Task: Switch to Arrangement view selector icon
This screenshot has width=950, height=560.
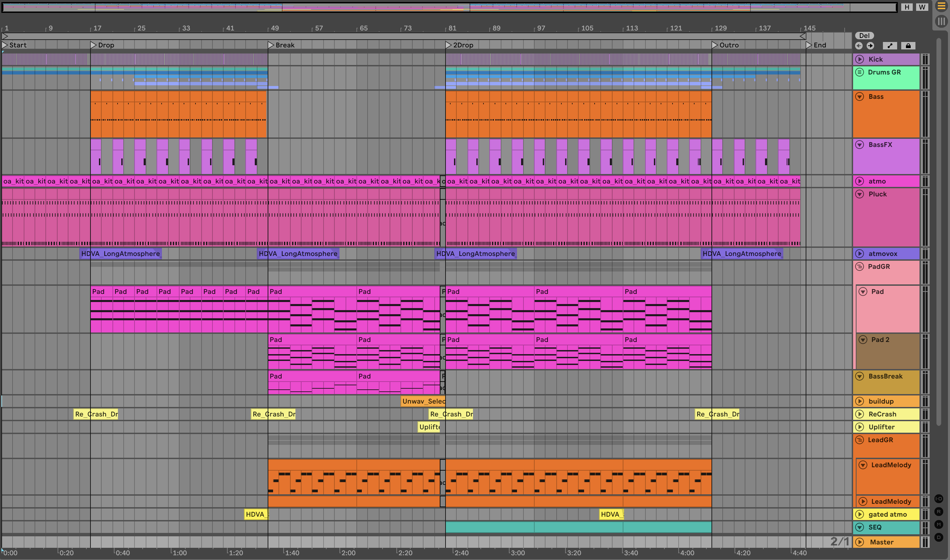Action: coord(941,6)
